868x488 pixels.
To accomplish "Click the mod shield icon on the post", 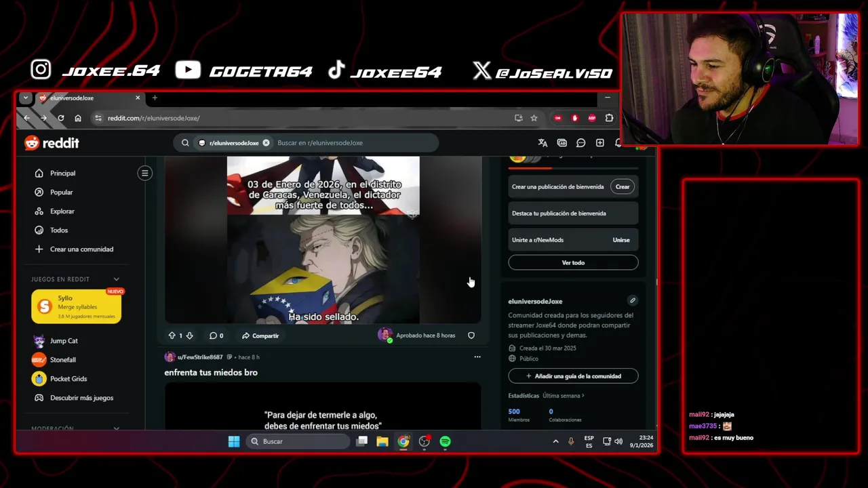I will [471, 335].
